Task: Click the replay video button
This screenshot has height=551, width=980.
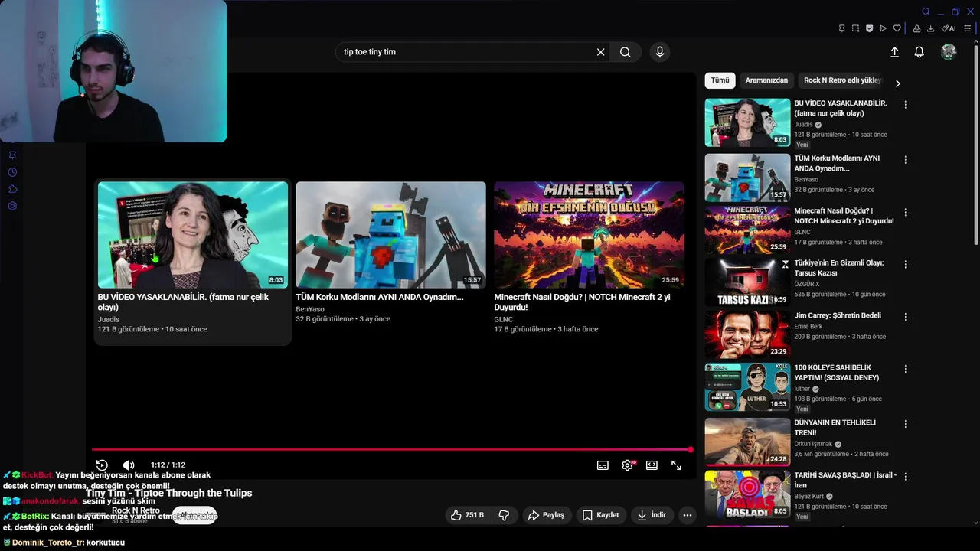Action: [102, 465]
